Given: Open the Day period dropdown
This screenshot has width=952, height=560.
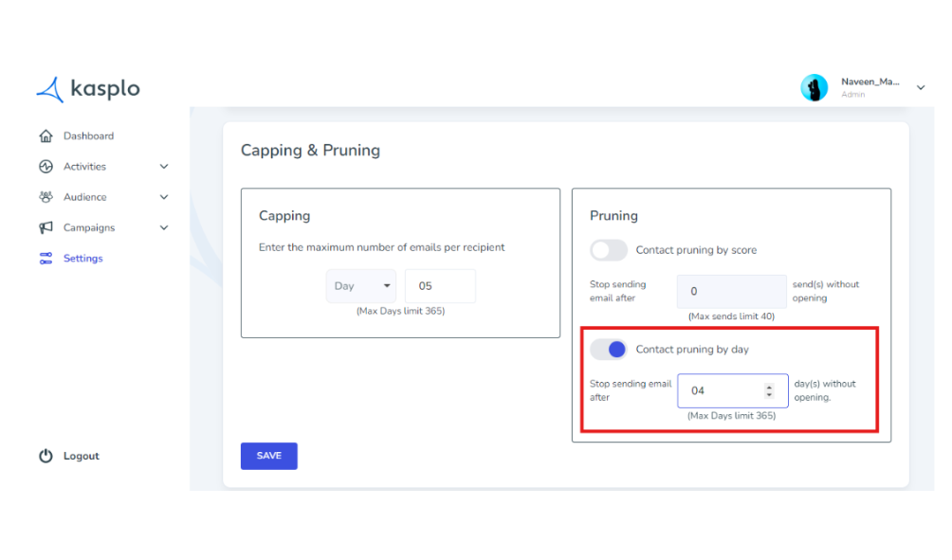Looking at the screenshot, I should click(x=361, y=286).
